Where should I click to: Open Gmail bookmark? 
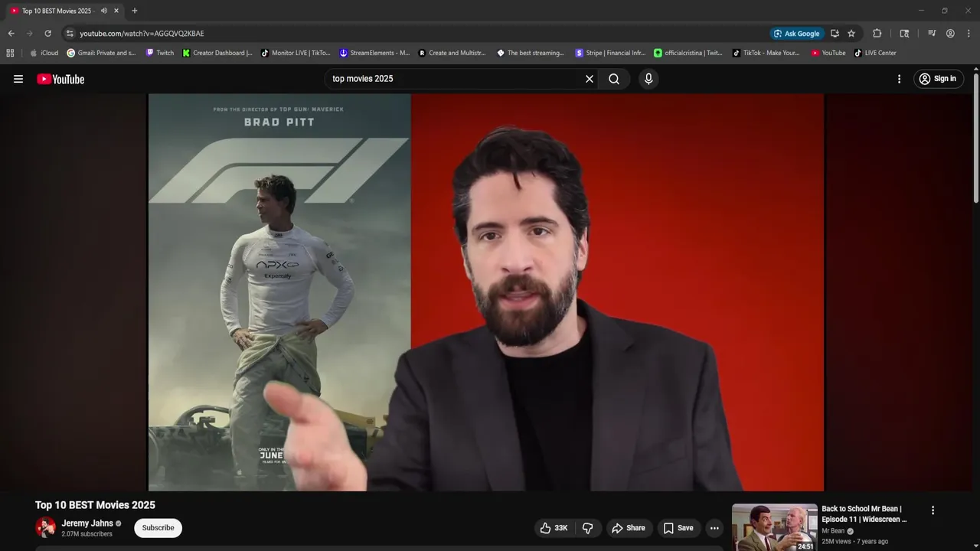point(101,53)
